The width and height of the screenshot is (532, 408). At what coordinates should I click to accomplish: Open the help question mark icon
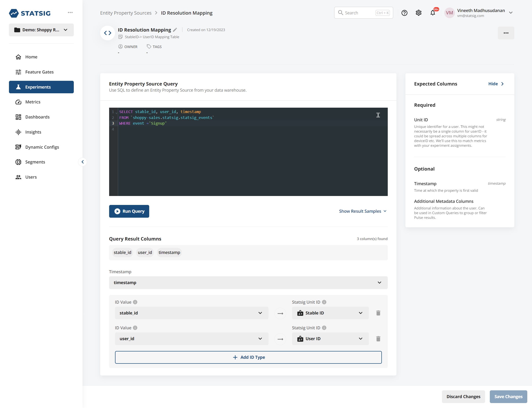404,13
